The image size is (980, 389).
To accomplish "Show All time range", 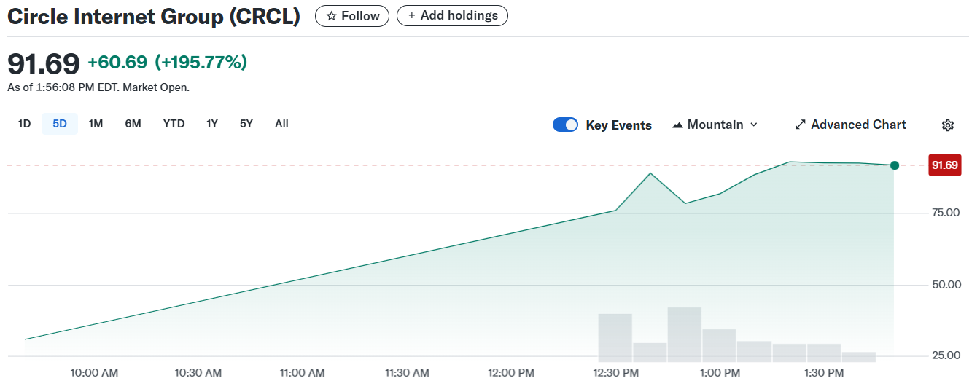I will [x=281, y=124].
